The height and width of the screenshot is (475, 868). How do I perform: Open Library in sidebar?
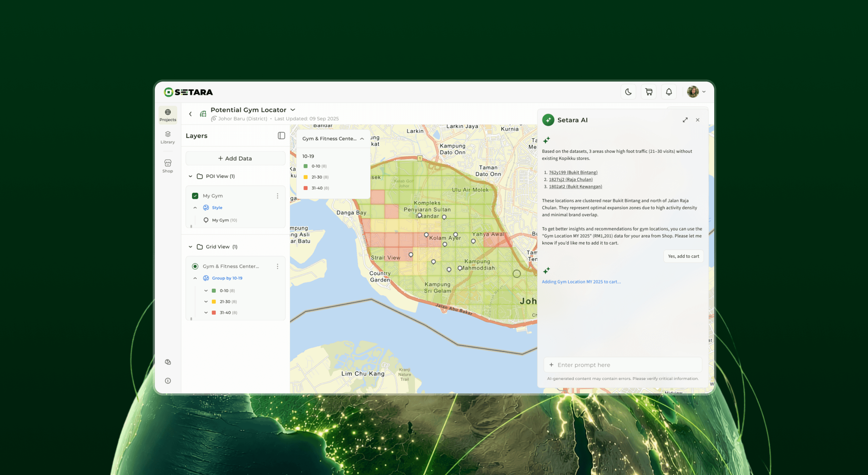pyautogui.click(x=168, y=137)
